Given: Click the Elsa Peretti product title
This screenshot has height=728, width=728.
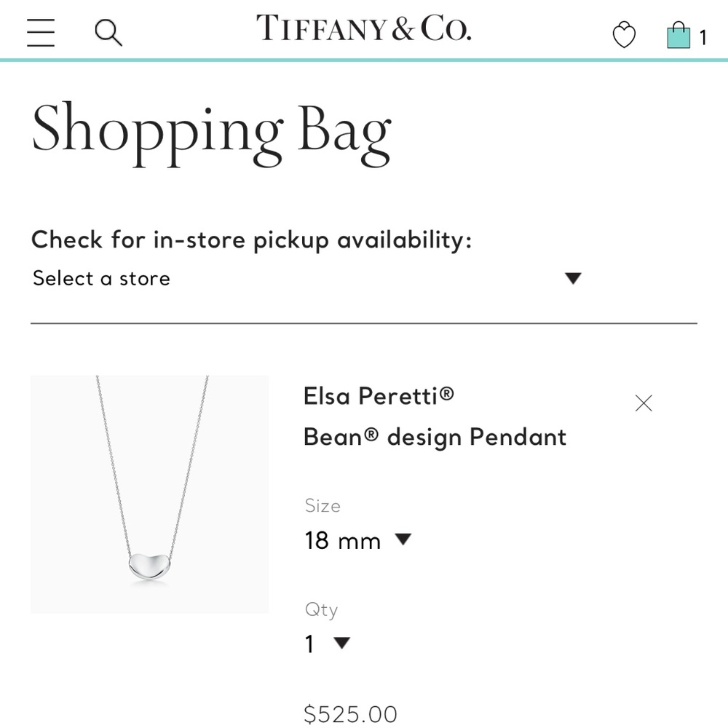Looking at the screenshot, I should point(379,395).
